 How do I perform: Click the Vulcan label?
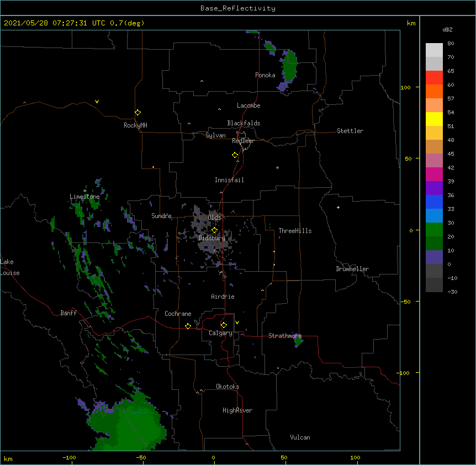point(300,437)
